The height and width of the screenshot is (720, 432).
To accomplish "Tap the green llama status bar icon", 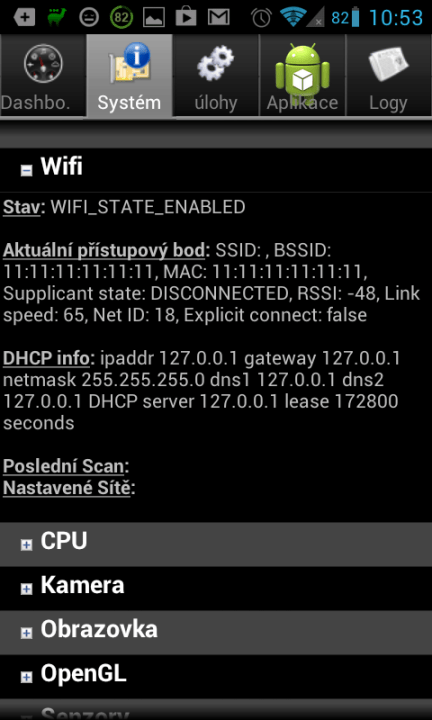I will 56,17.
